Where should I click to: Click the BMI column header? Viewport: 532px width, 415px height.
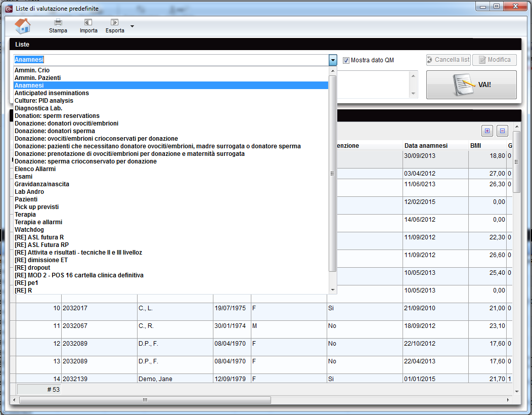pyautogui.click(x=488, y=146)
